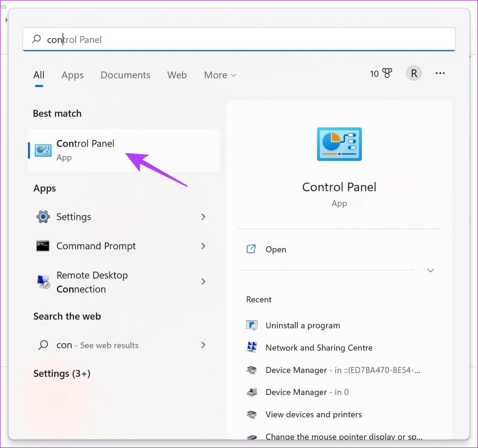The height and width of the screenshot is (448, 478).
Task: Click the Control Panel icon in Best match
Action: (x=43, y=150)
